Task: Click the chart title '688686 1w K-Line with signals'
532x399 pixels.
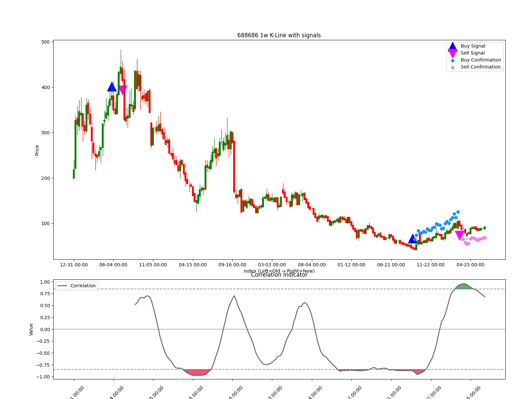Action: 279,35
